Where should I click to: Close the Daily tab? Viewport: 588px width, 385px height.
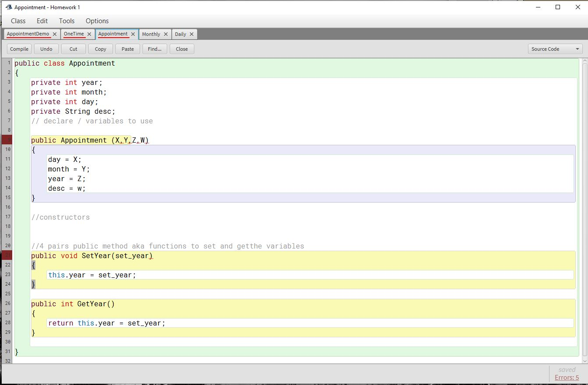[192, 34]
